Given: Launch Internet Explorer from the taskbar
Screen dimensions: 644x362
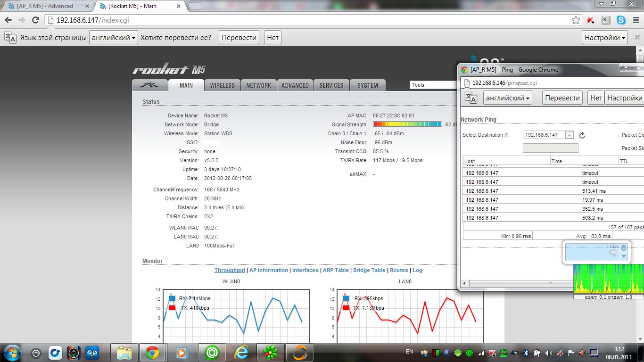Looking at the screenshot, I should pyautogui.click(x=241, y=352).
